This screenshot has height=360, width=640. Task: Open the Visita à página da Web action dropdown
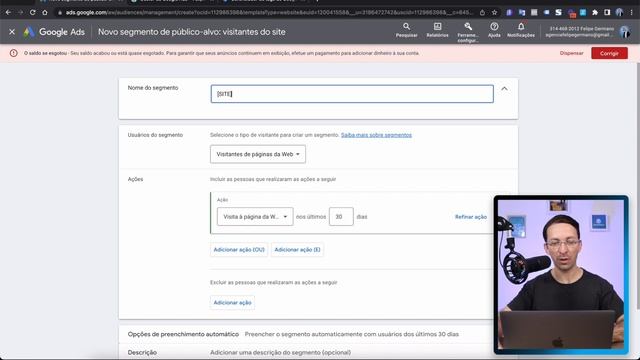click(x=255, y=217)
